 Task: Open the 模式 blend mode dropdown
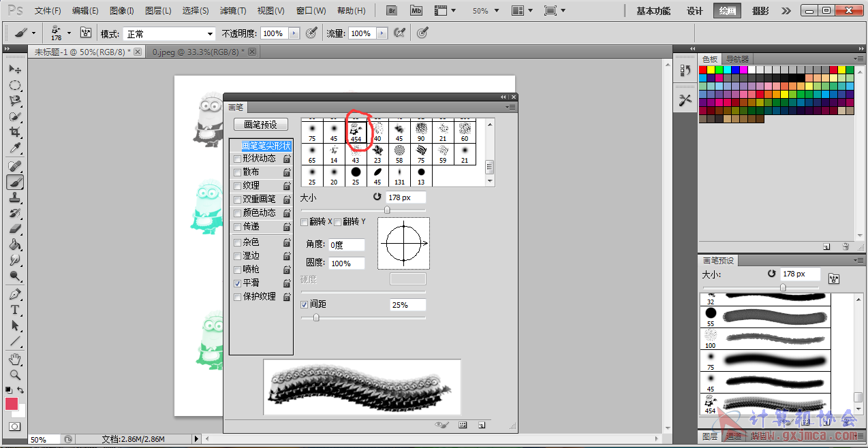[170, 33]
